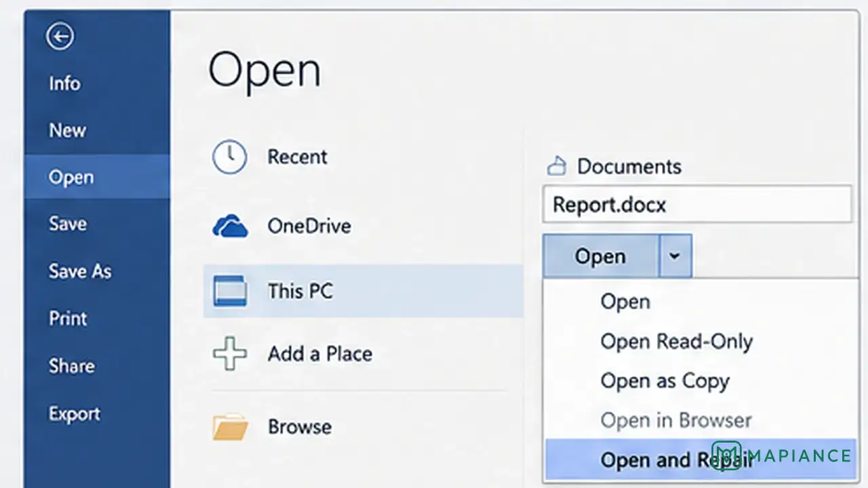Choose Open from the dropdown list

[700, 302]
